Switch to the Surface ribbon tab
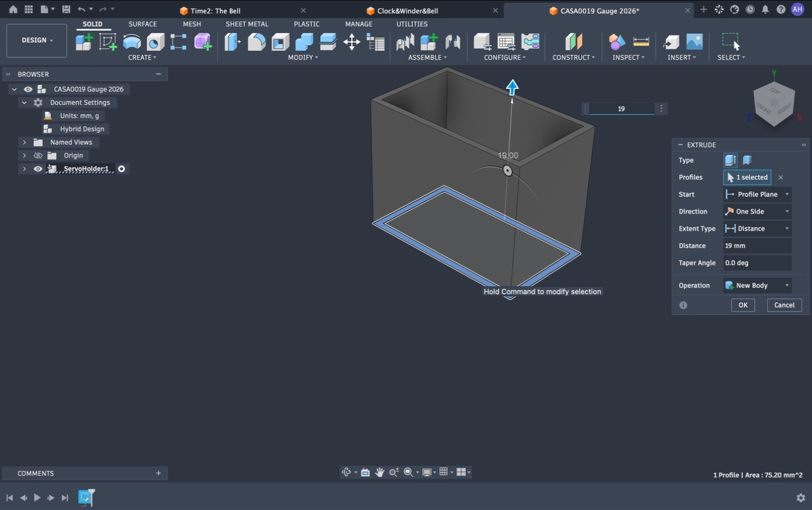 click(x=143, y=24)
